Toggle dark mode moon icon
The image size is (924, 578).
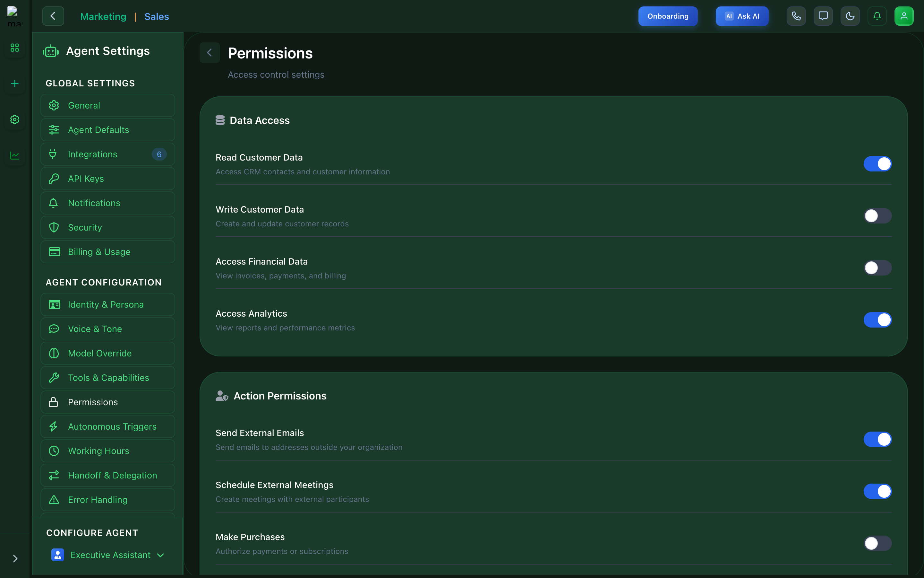(850, 16)
